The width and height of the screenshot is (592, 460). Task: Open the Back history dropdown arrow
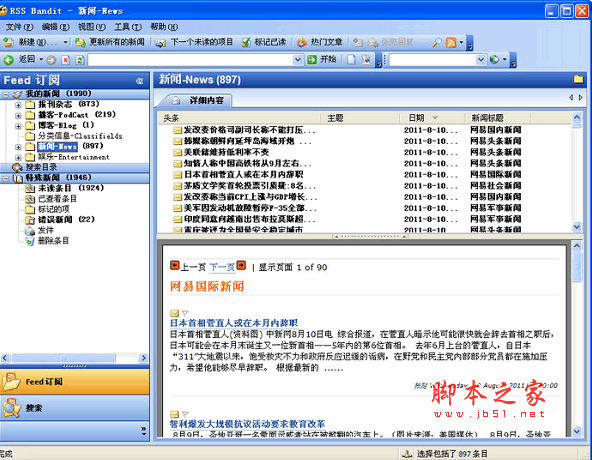point(41,60)
